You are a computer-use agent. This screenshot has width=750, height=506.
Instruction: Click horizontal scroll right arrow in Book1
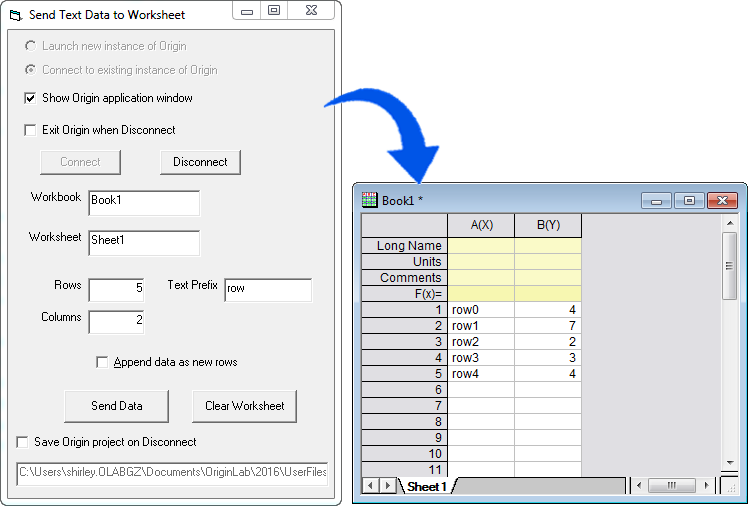[x=706, y=485]
